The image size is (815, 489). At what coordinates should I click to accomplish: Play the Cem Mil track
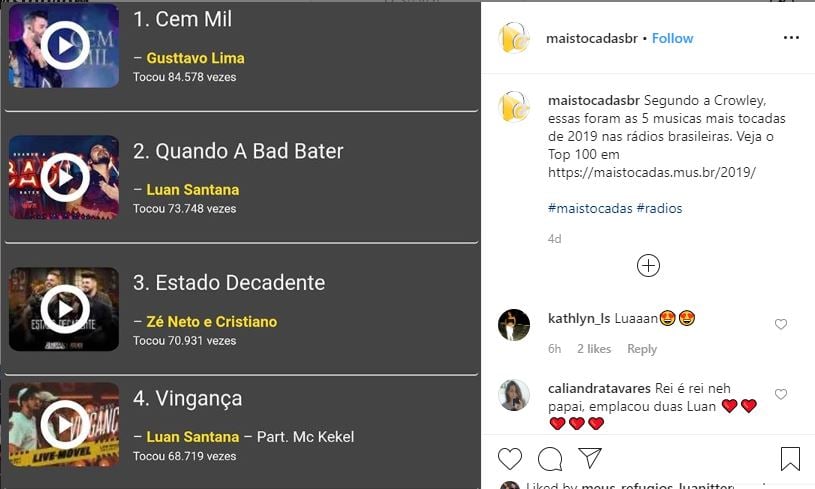tap(64, 45)
